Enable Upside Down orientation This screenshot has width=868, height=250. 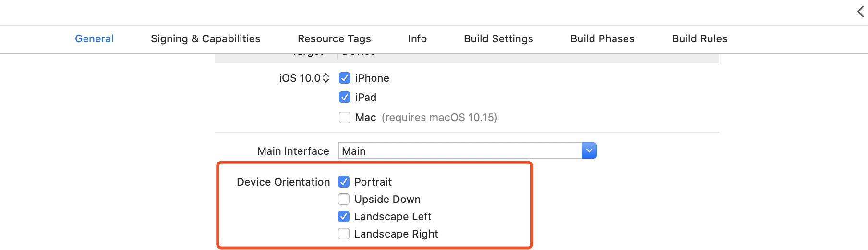[344, 199]
